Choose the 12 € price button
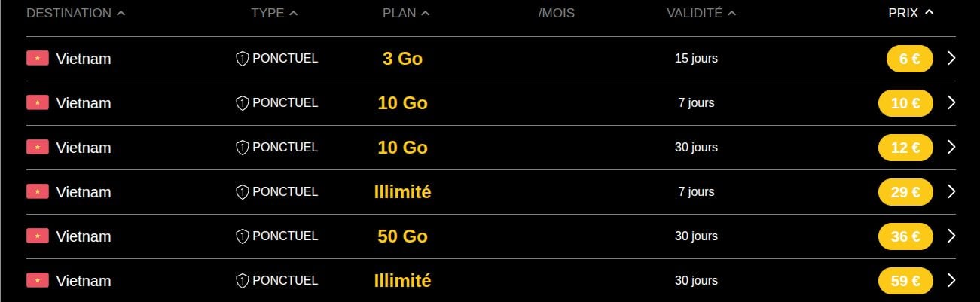 tap(905, 148)
